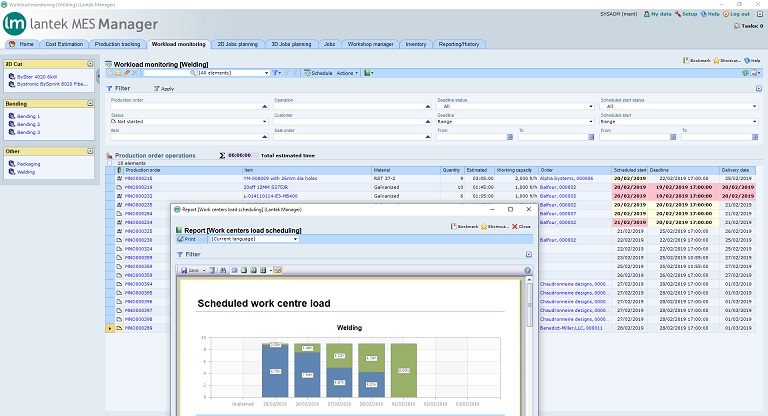Collapse the 2D Cut sidebar panel
Screen dimensions: 768x416
tap(91, 64)
